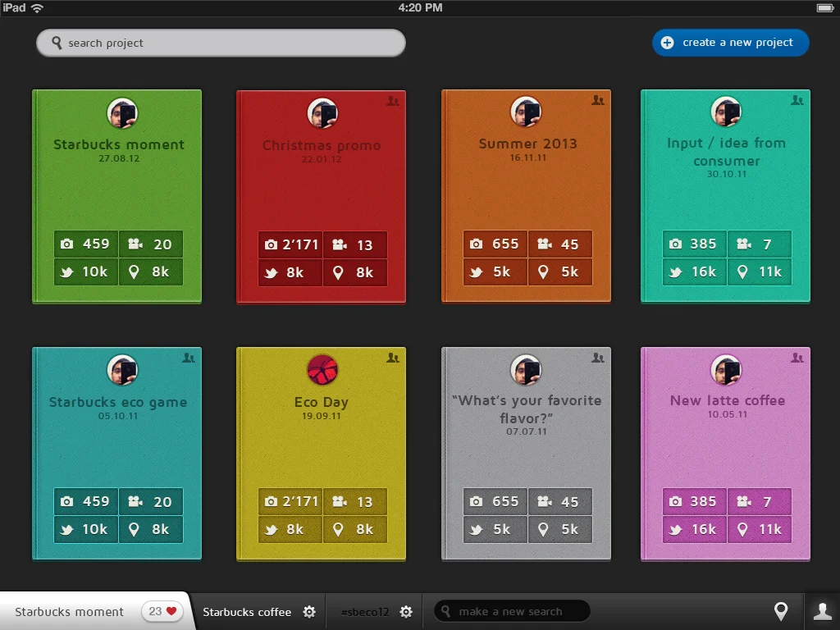This screenshot has width=840, height=630.
Task: Open settings gear for #sbeco12 tab
Action: [407, 612]
